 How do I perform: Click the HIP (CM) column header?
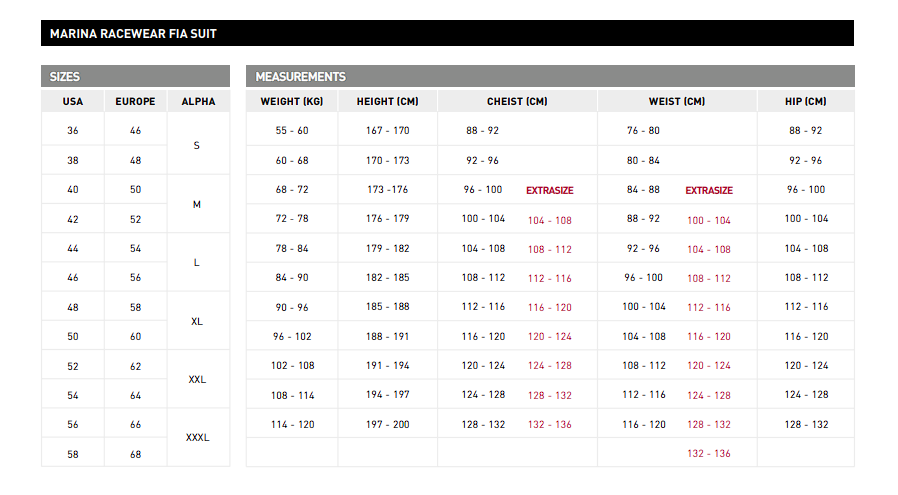tap(806, 101)
